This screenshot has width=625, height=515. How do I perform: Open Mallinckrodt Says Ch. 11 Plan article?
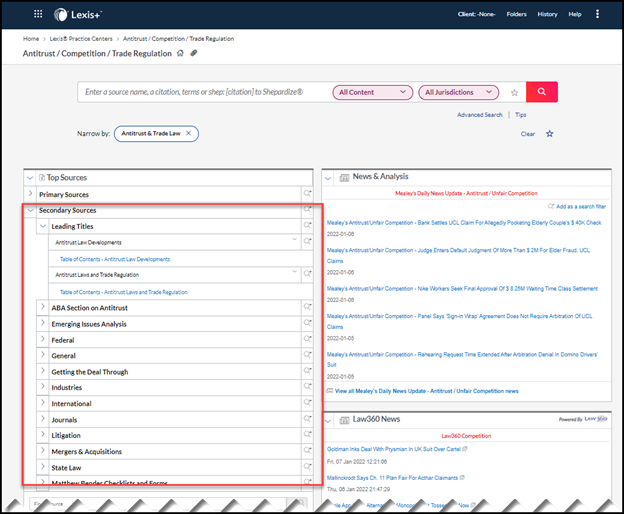[392, 478]
